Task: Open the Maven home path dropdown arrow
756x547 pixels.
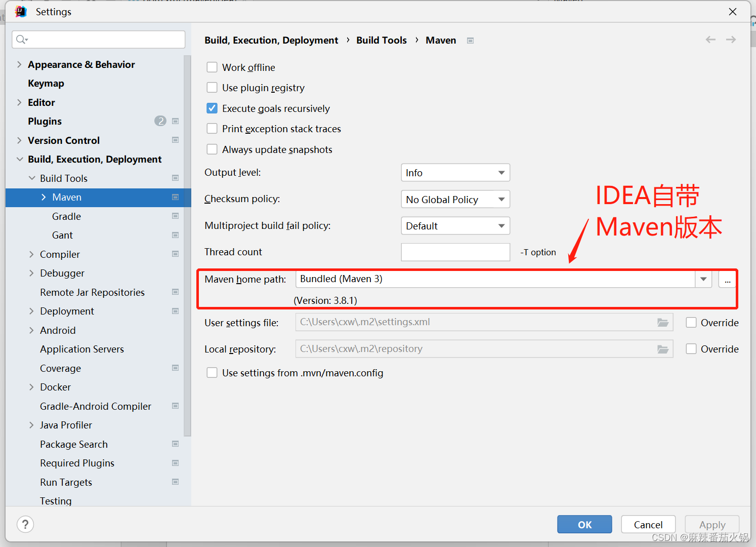Action: (703, 279)
